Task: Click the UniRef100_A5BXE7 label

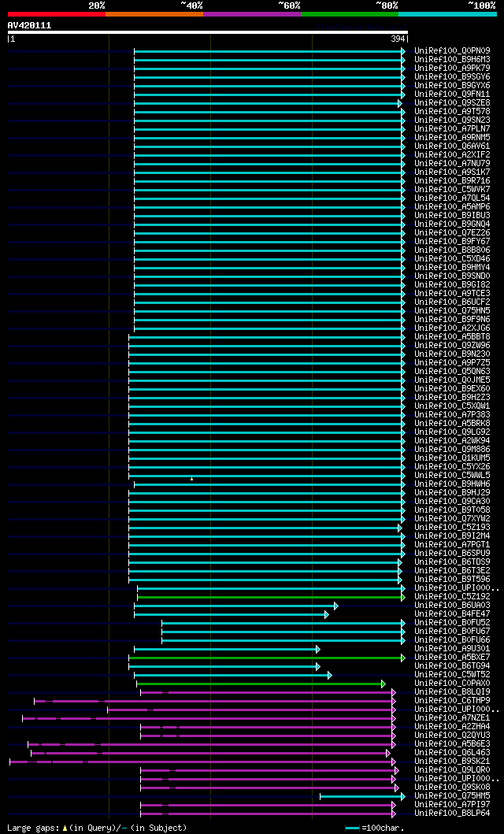Action: tap(453, 658)
